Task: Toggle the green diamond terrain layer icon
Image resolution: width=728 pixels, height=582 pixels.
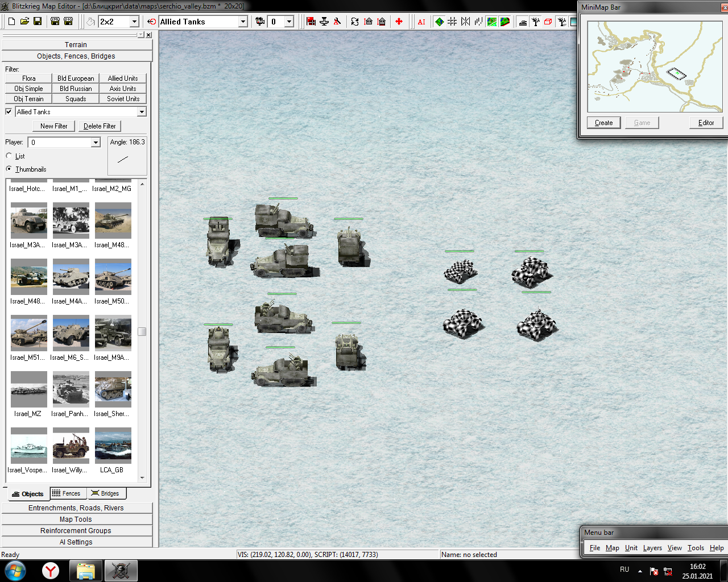Action: [440, 22]
